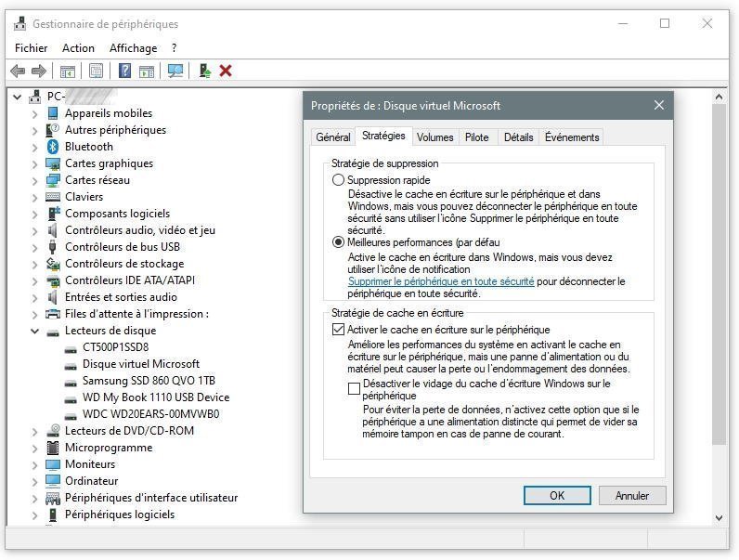
Task: Select Samsung SSD 860 QVO 1TB entry
Action: coord(149,381)
